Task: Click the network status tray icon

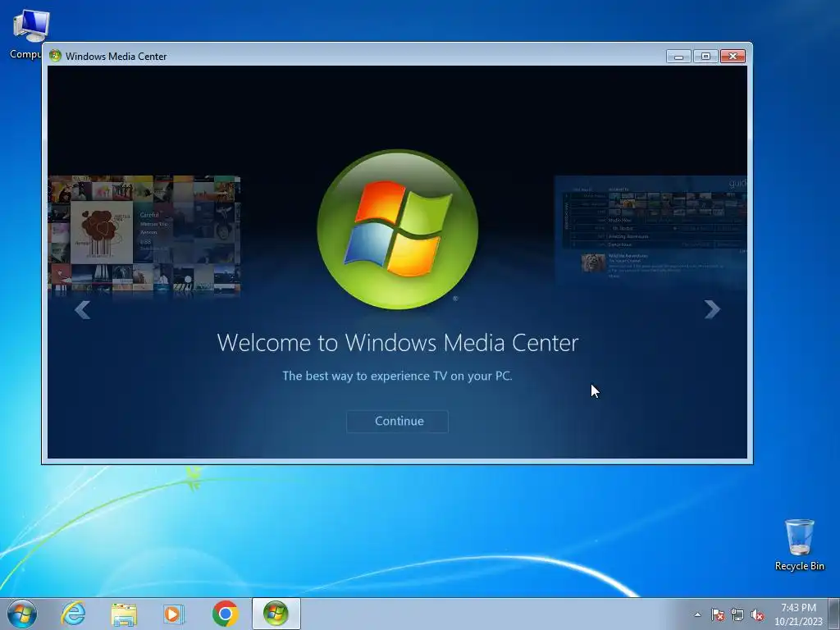Action: [x=737, y=614]
